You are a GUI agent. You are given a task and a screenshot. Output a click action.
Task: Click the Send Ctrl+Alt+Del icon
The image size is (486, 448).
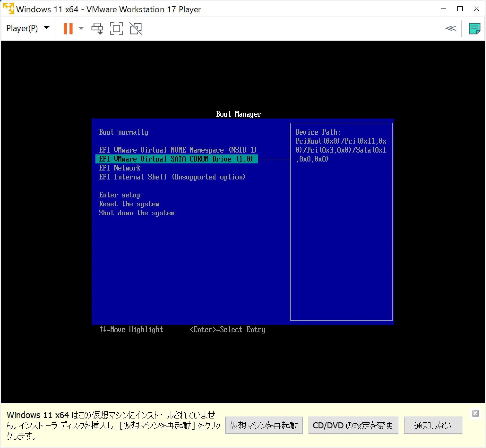point(97,29)
